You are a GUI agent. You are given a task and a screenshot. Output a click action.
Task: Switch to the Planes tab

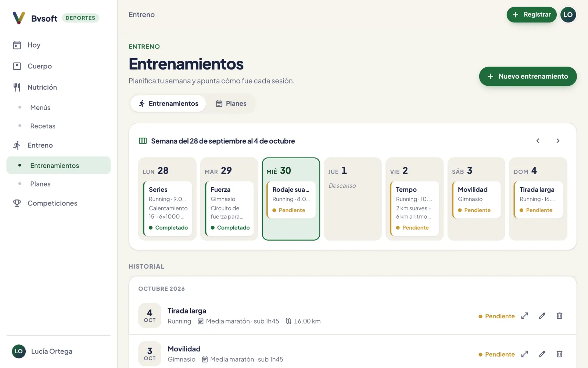pos(231,104)
